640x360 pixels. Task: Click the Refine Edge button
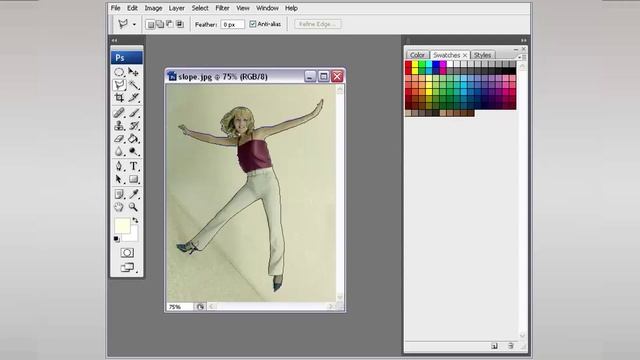[318, 24]
